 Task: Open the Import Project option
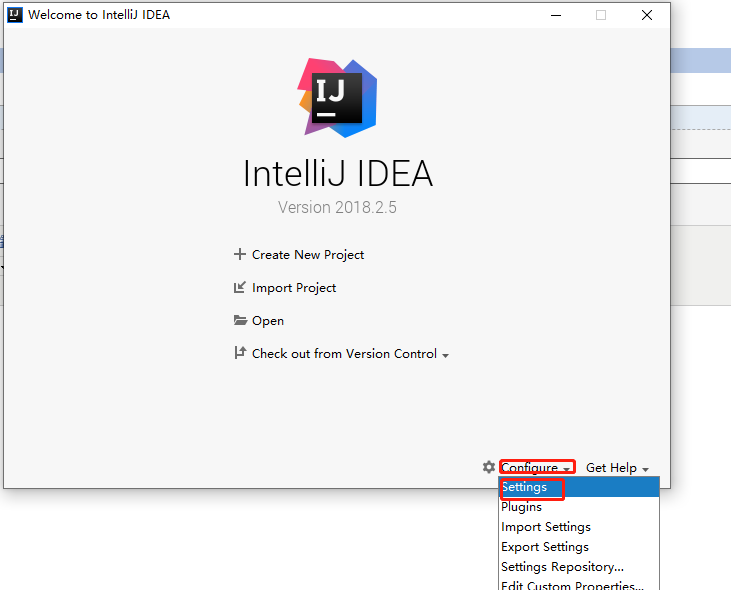point(294,288)
